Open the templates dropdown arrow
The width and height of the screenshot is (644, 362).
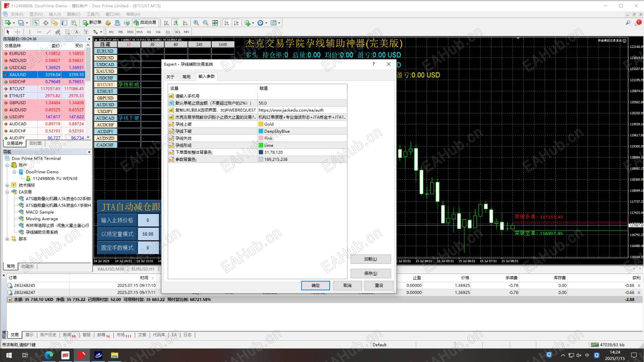pyautogui.click(x=279, y=23)
